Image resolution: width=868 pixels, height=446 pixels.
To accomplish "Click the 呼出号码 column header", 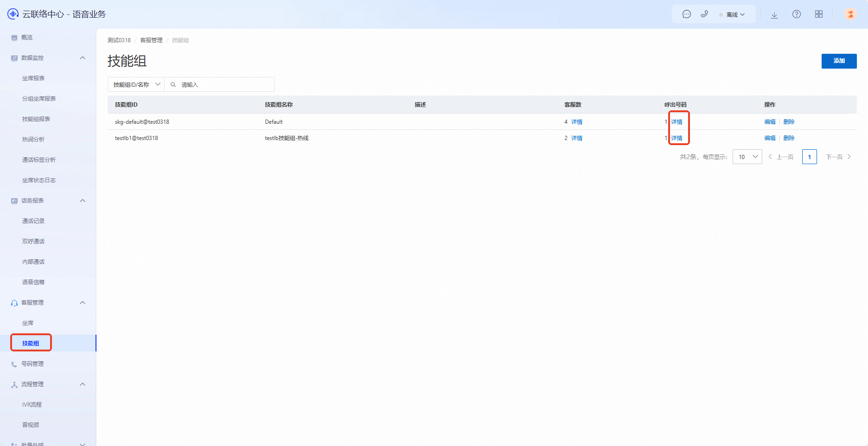I will (x=676, y=105).
